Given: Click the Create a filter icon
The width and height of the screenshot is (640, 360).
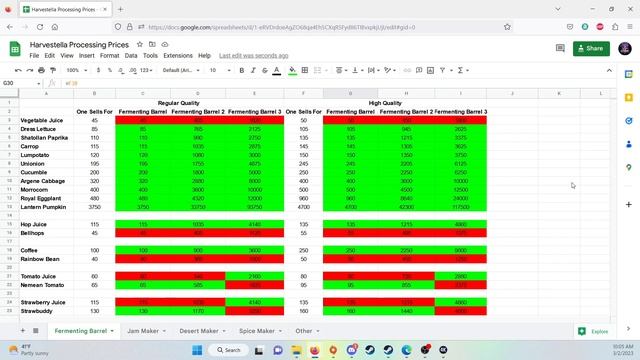Looking at the screenshot, I should 442,71.
